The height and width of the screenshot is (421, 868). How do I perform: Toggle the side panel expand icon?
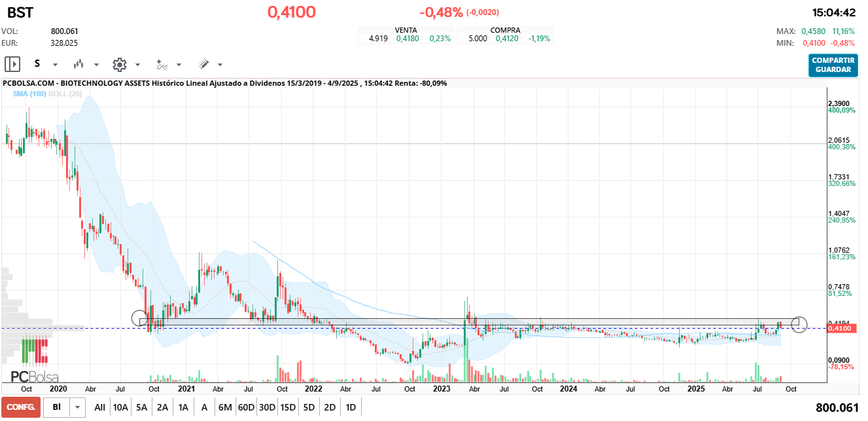tap(12, 64)
